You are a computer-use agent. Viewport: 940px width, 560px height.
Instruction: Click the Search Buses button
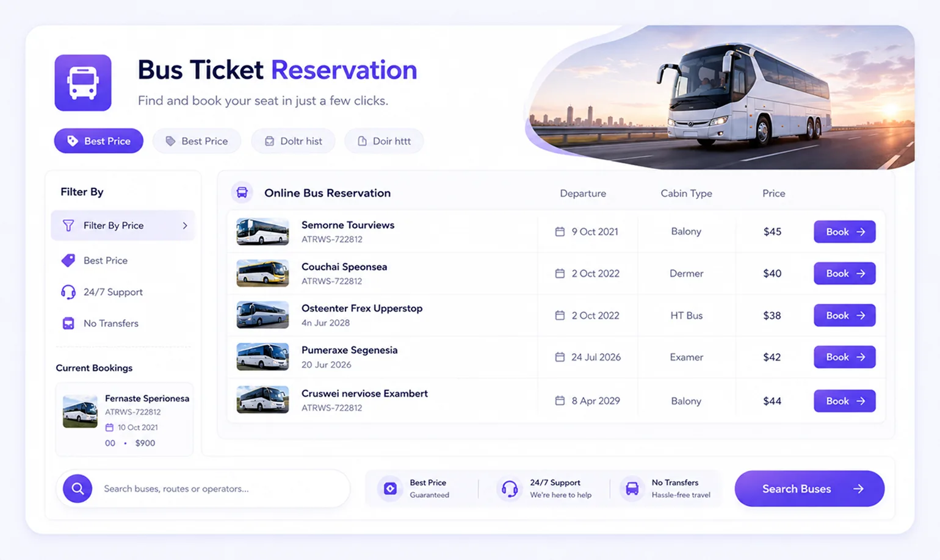click(x=809, y=489)
